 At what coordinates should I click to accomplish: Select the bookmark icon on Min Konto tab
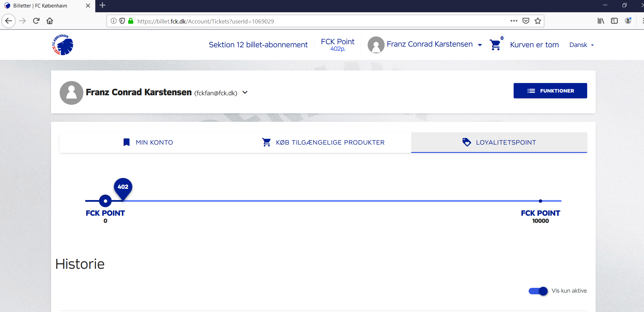click(x=126, y=142)
